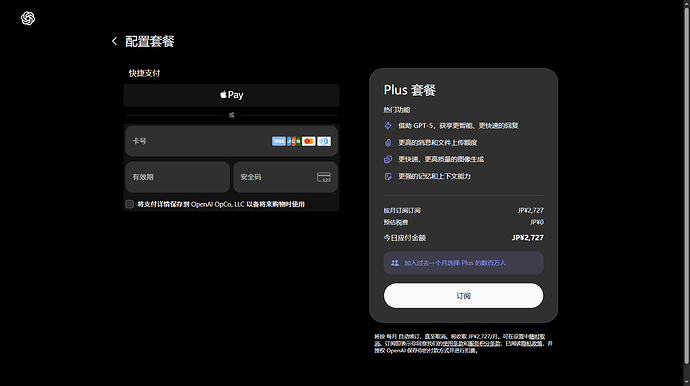
Task: Open the 隐私政策 privacy policy link
Action: pos(532,343)
